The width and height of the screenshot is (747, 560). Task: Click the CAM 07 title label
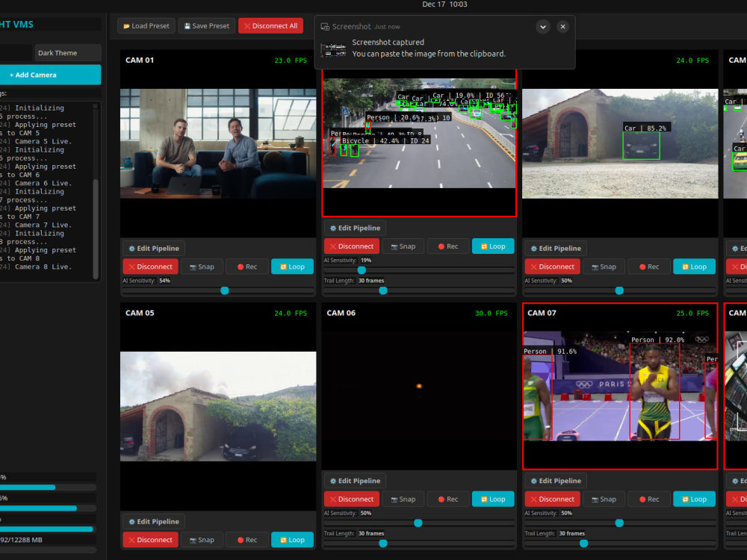point(541,313)
